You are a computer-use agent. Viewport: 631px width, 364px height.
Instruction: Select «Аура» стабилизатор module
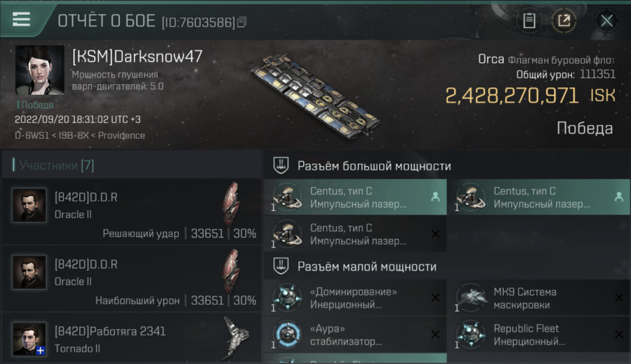pos(355,334)
